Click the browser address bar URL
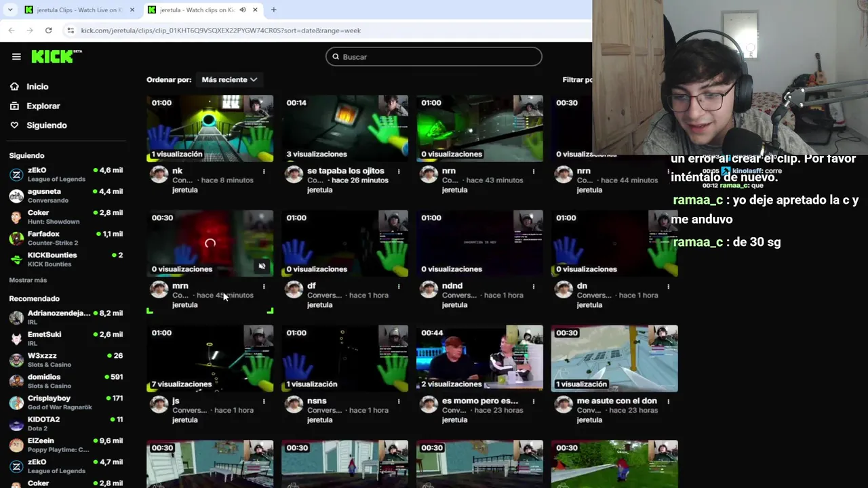The image size is (868, 488). 220,30
